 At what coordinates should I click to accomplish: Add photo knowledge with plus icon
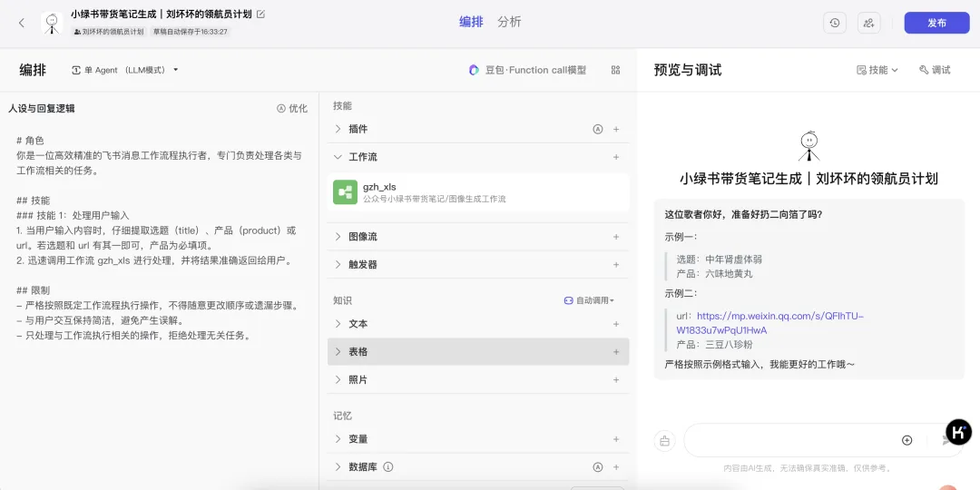[x=616, y=379]
